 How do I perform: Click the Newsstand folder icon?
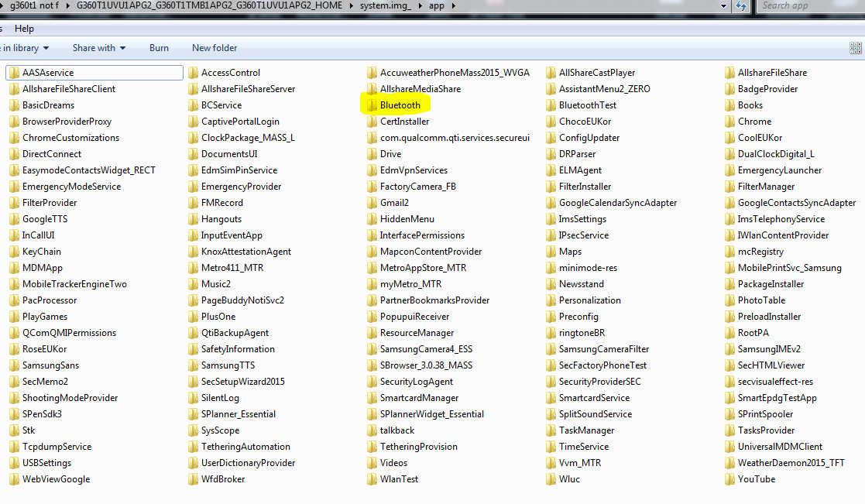(551, 284)
